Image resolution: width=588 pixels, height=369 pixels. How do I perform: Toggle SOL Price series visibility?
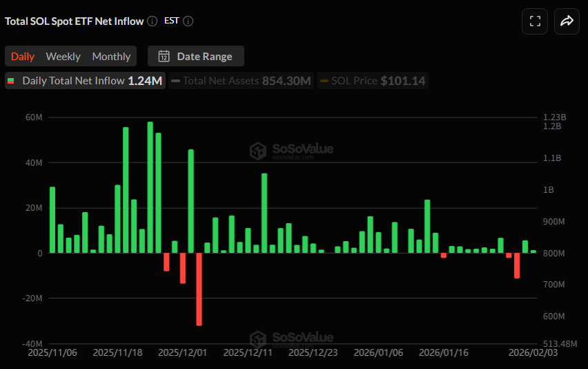(373, 81)
